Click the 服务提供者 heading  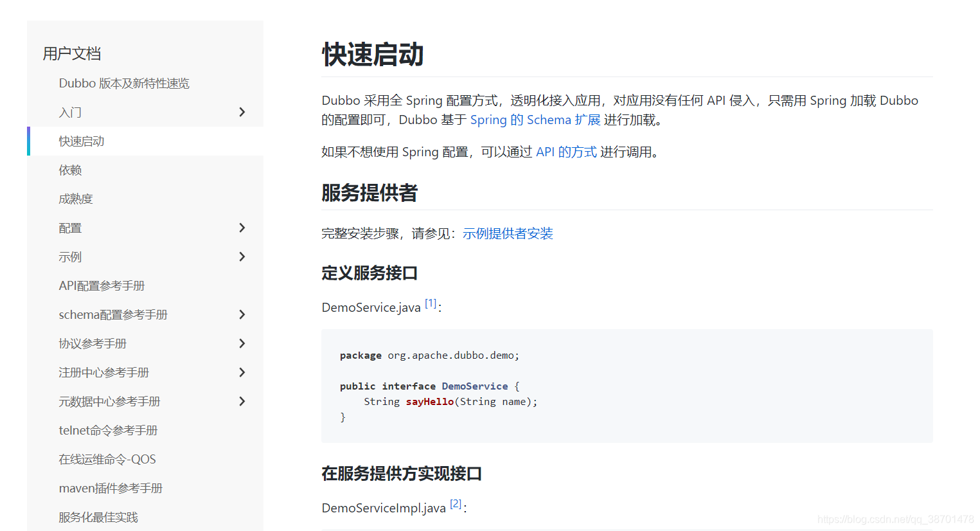click(x=370, y=193)
